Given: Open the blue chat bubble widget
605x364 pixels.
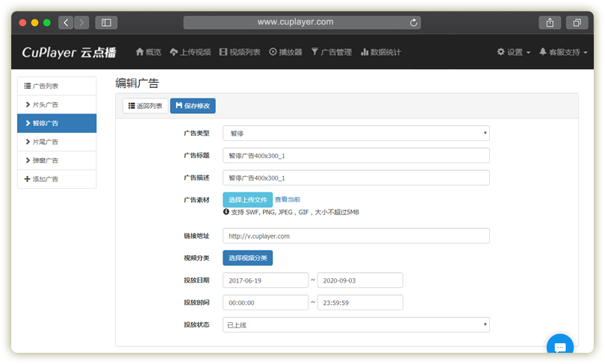Looking at the screenshot, I should point(559,346).
